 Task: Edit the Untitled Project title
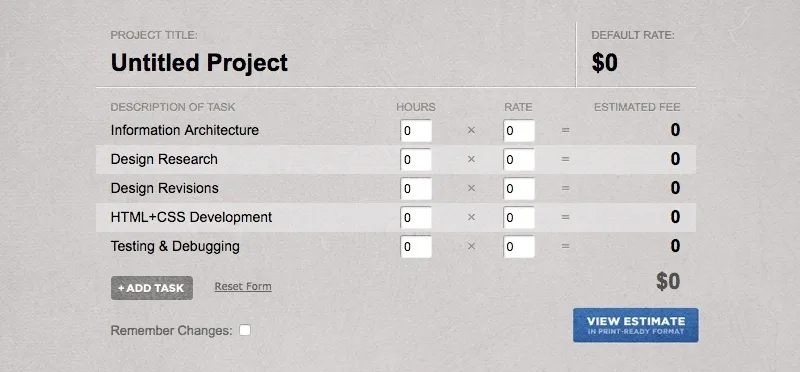tap(199, 63)
